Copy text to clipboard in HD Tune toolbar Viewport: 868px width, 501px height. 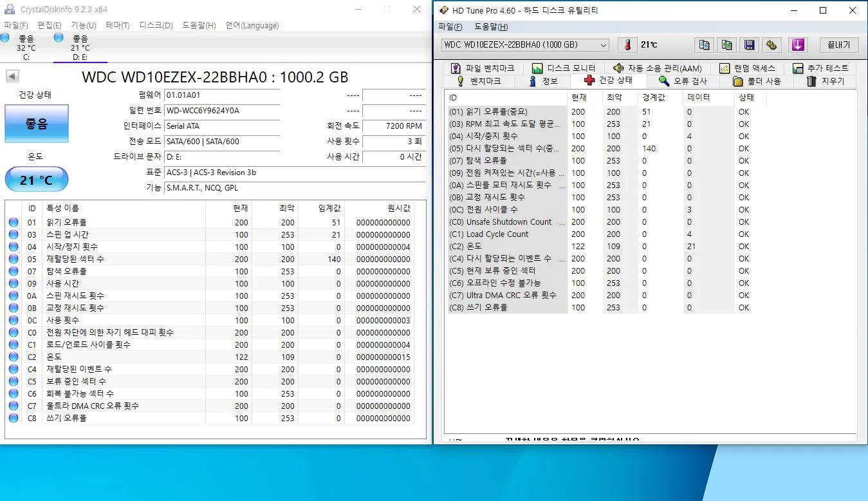(x=705, y=45)
